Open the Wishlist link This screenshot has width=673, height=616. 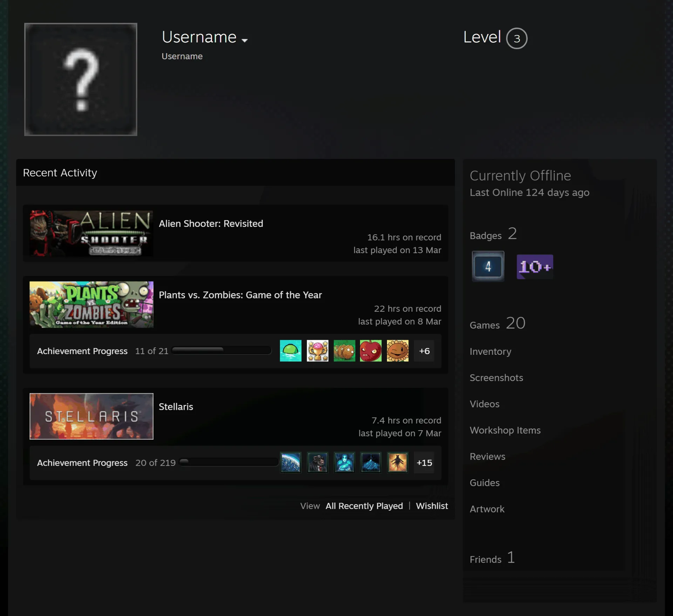[x=432, y=506]
